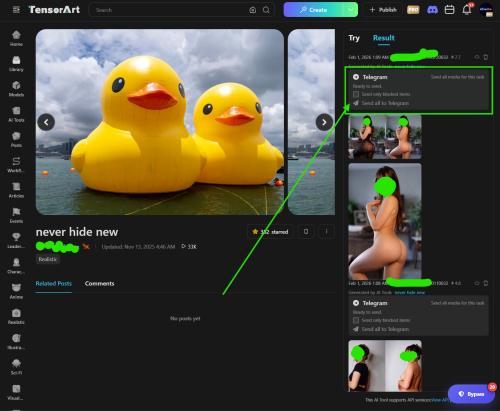Open the two rubber ducks showcase image

(160, 122)
